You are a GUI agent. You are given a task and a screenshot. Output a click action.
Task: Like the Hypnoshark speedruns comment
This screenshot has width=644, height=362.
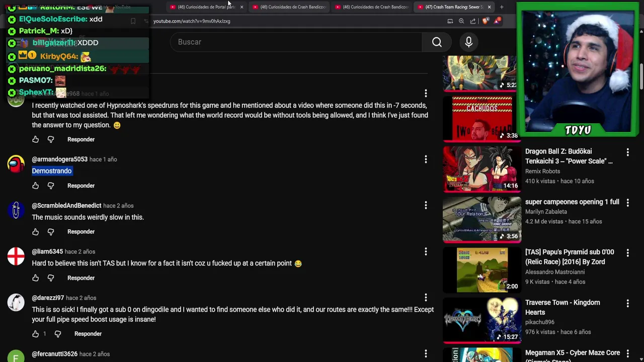click(35, 139)
